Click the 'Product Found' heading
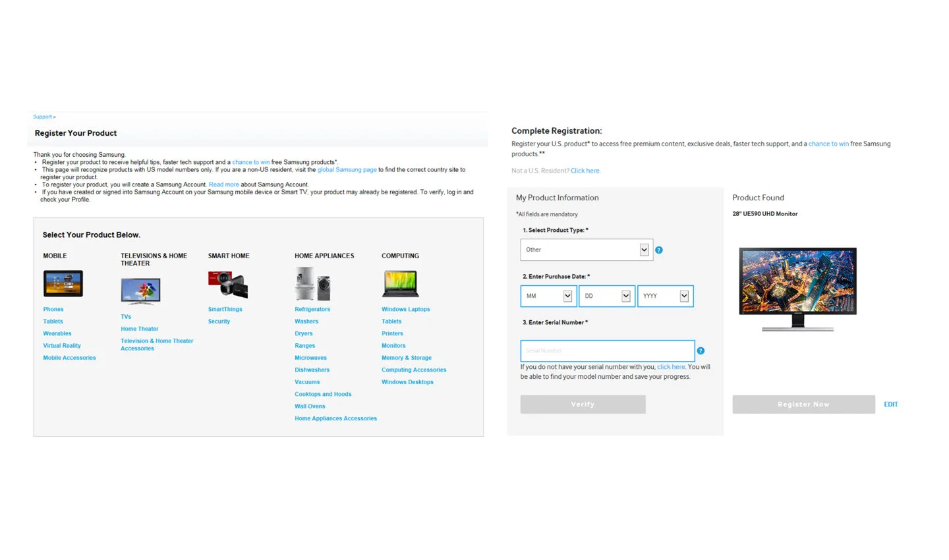 759,198
